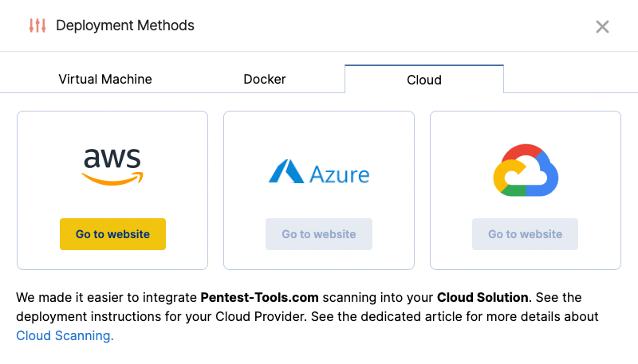Close the Deployment Methods dialog
The image size is (638, 364).
602,26
